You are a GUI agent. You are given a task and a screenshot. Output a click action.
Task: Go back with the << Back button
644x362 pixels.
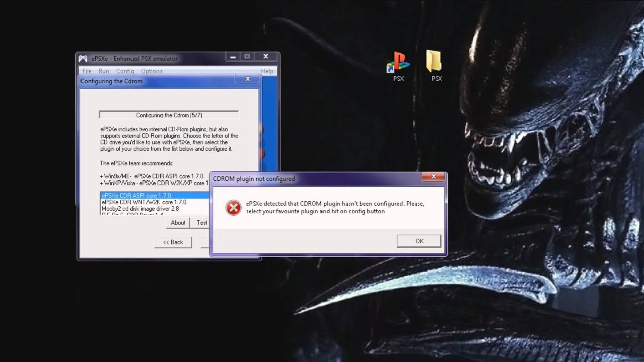(x=173, y=242)
